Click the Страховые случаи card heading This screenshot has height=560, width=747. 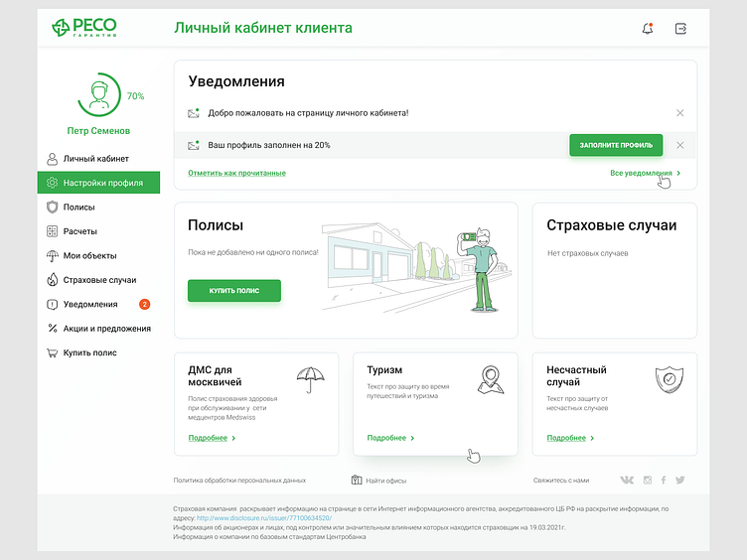click(x=612, y=224)
